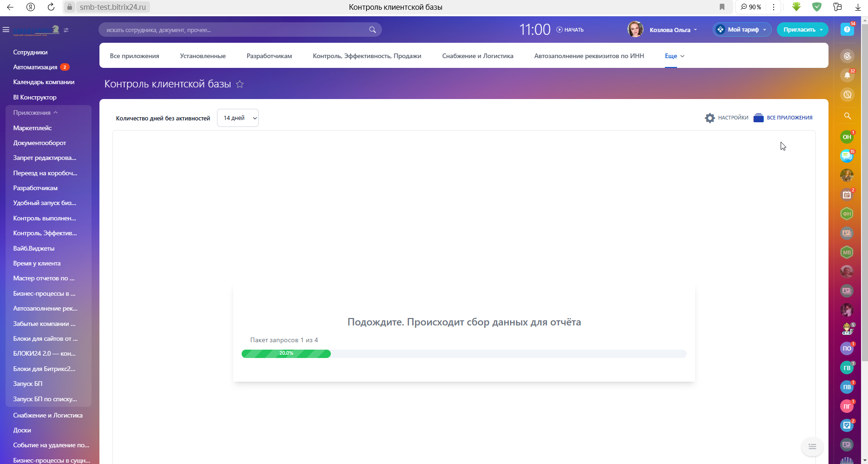Open Время у клиента sidebar item
The height and width of the screenshot is (464, 868).
(x=37, y=263)
